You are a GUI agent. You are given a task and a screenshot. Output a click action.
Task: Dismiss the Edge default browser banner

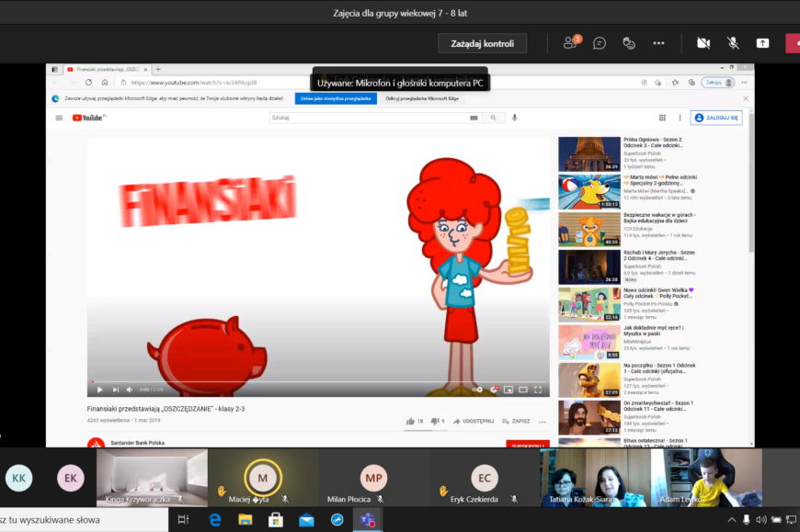[746, 99]
